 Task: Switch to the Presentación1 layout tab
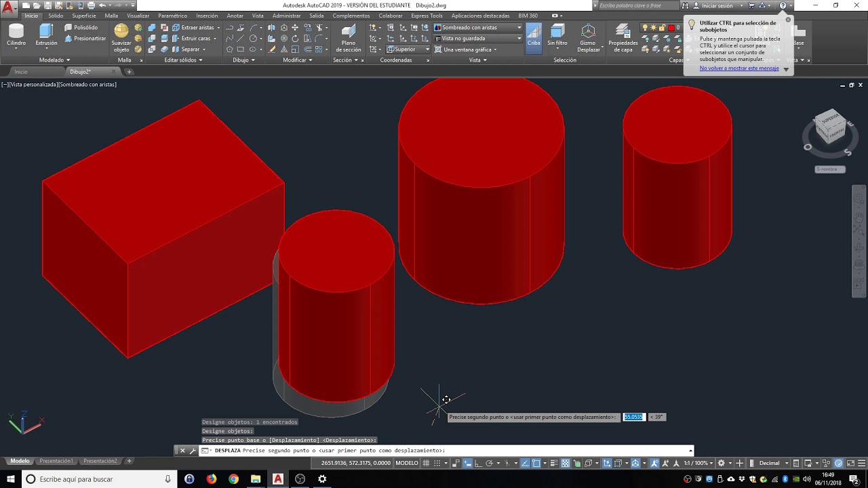tap(56, 461)
